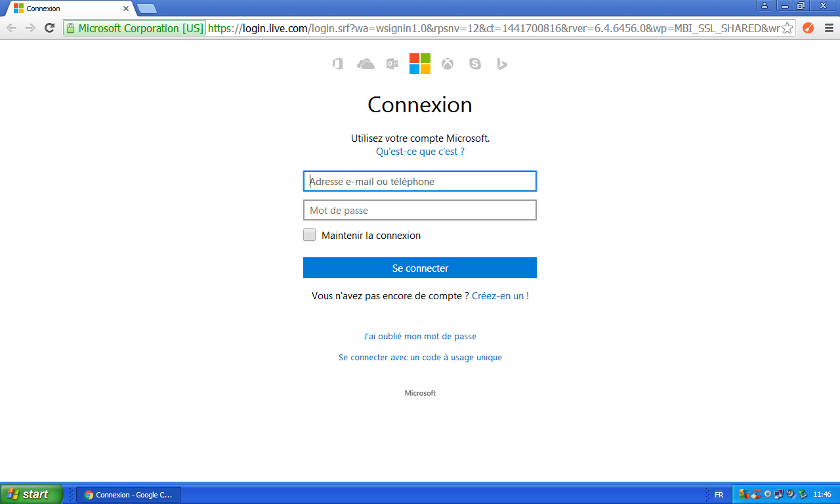This screenshot has height=504, width=840.
Task: Open the Chrome user profile button
Action: [x=765, y=5]
